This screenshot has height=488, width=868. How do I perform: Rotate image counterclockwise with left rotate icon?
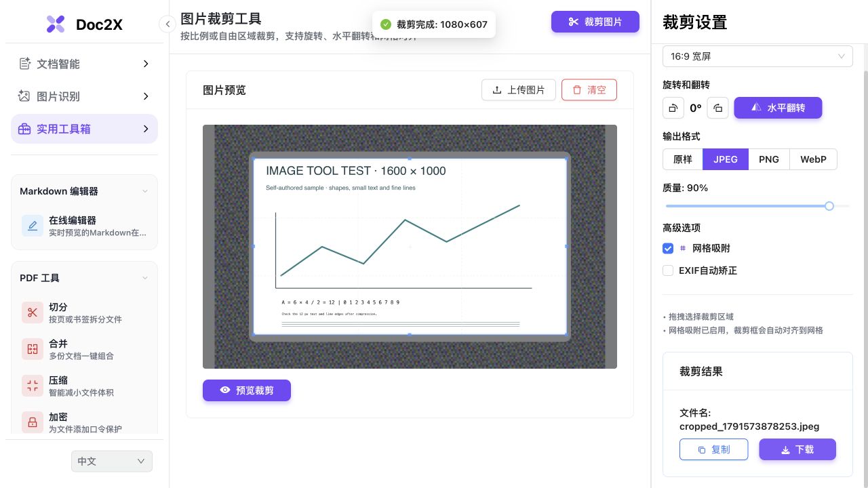pyautogui.click(x=673, y=108)
